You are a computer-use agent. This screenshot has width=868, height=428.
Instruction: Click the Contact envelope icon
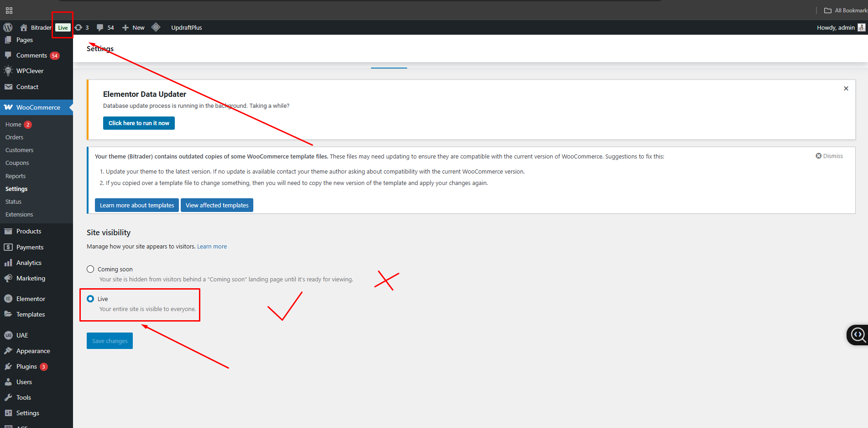8,87
